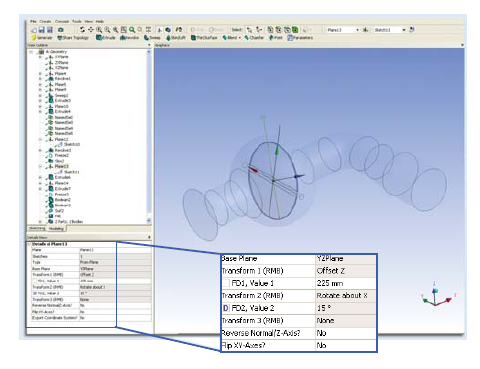
Task: Click the New Plane icon beside Plane13 dropdown
Action: pyautogui.click(x=365, y=30)
